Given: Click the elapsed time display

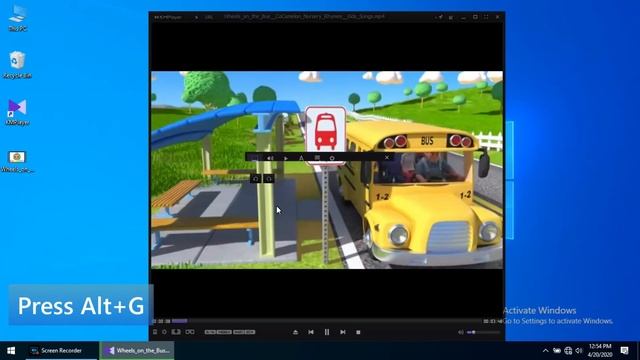Looking at the screenshot, I should coord(162,321).
